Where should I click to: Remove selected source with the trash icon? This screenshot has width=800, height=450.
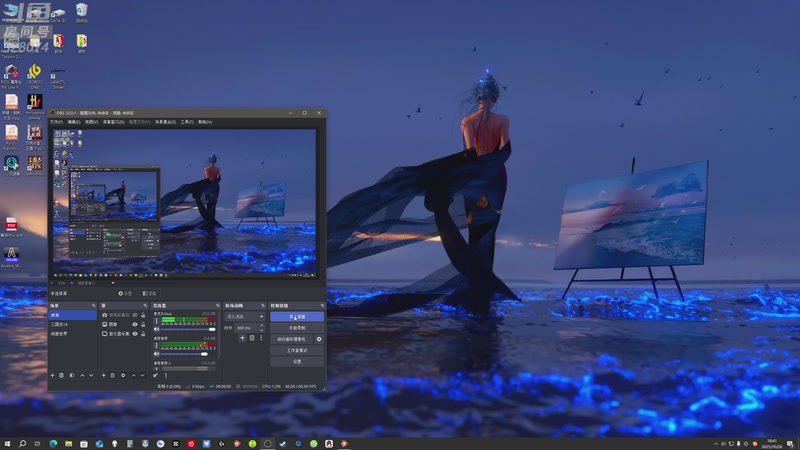[113, 376]
